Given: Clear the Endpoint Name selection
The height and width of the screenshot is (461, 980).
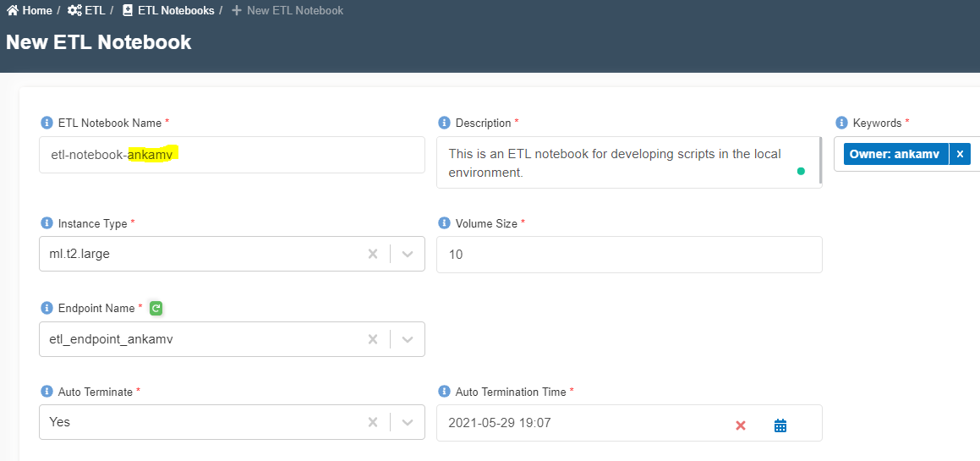Looking at the screenshot, I should coord(373,340).
